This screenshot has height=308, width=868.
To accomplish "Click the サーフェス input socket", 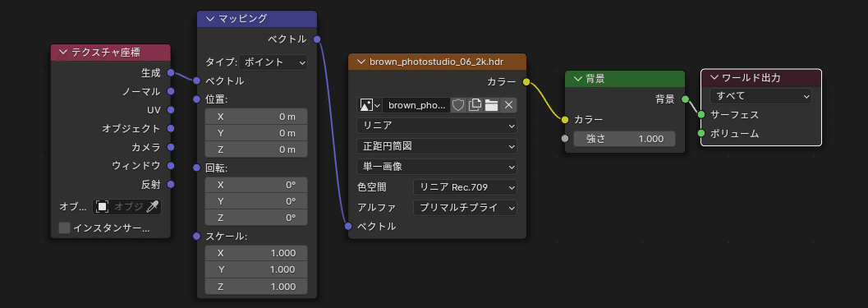I will click(x=701, y=115).
